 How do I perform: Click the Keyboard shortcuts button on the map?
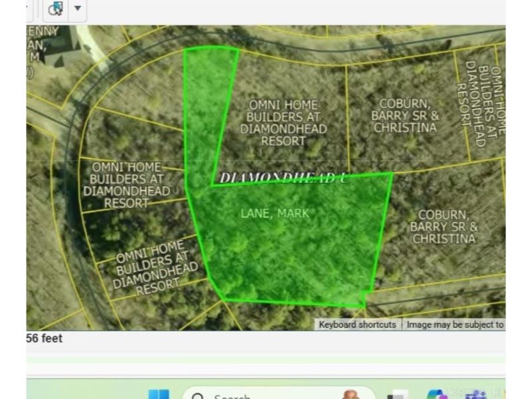pos(357,325)
